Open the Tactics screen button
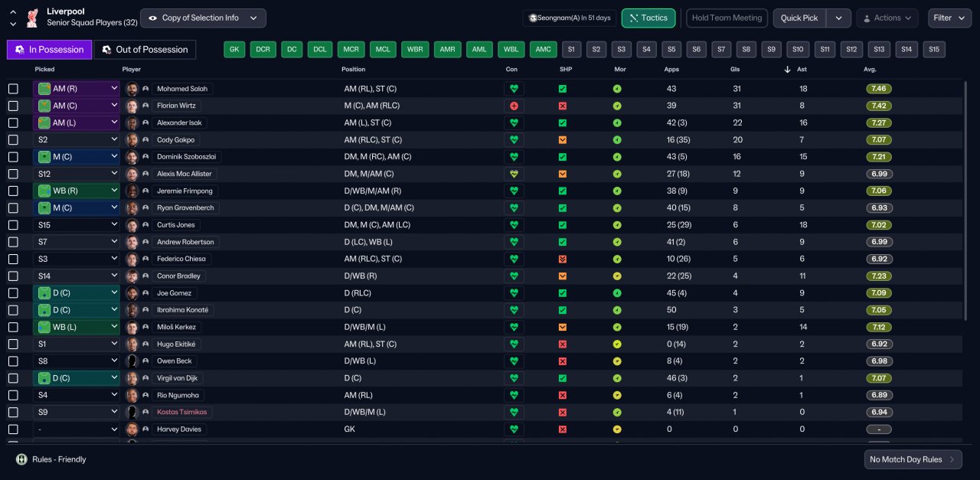 point(648,18)
